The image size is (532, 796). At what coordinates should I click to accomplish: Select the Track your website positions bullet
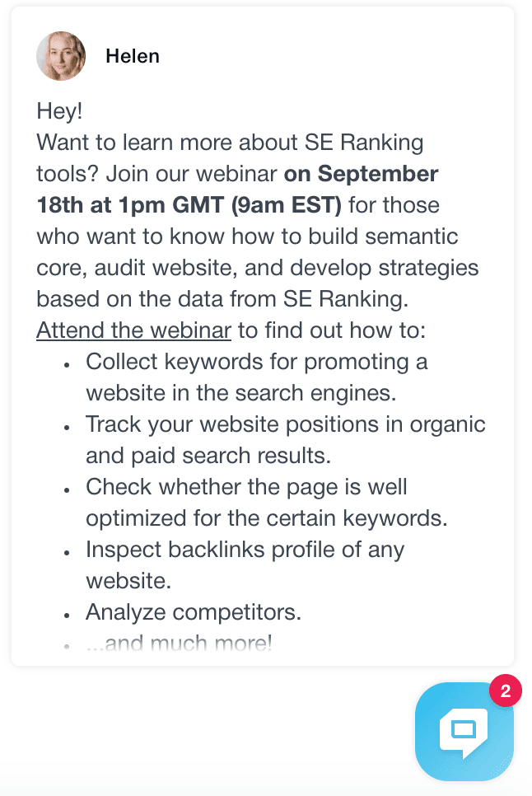286,440
